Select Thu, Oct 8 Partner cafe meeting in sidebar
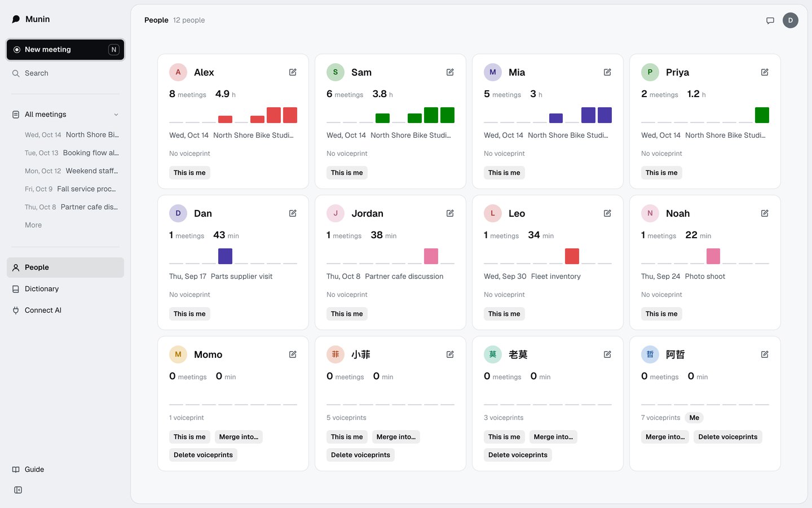 point(72,207)
